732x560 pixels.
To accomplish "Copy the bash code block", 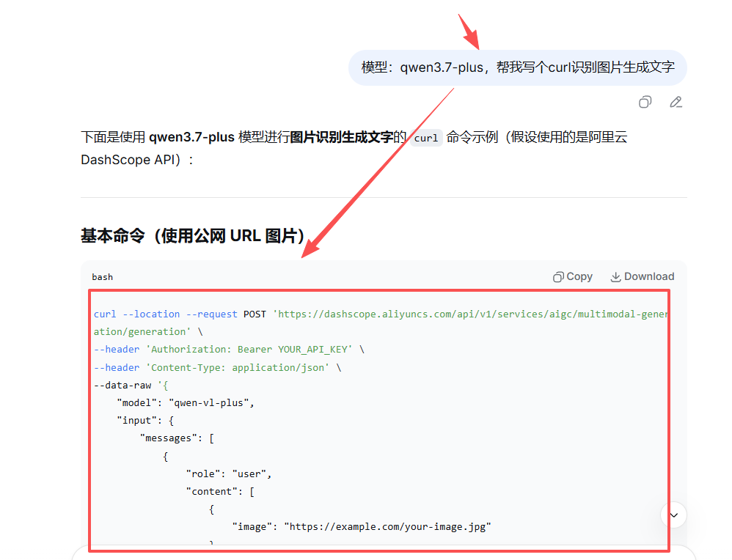I will [573, 277].
